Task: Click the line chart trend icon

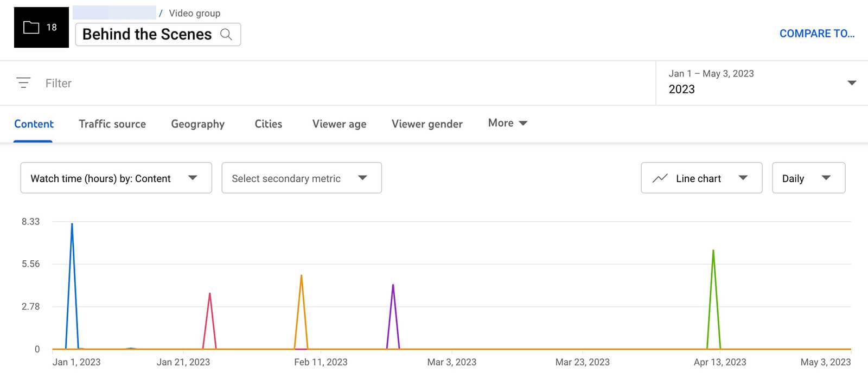Action: (x=660, y=178)
